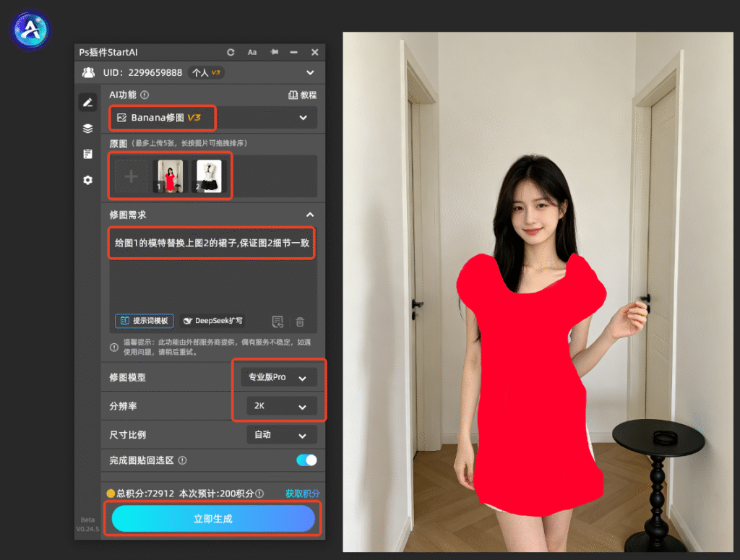This screenshot has width=740, height=560.
Task: Click the 总积分:72912 text
Action: [x=145, y=494]
